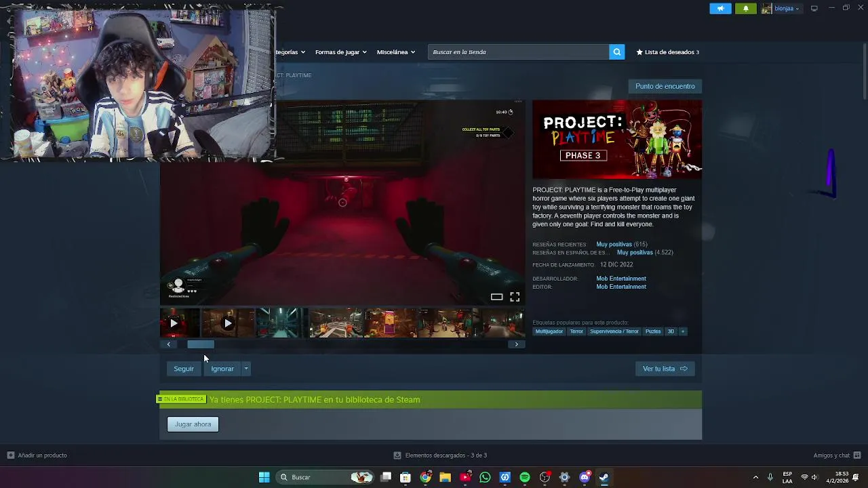Select the Terror tag
The image size is (868, 488).
(x=576, y=331)
